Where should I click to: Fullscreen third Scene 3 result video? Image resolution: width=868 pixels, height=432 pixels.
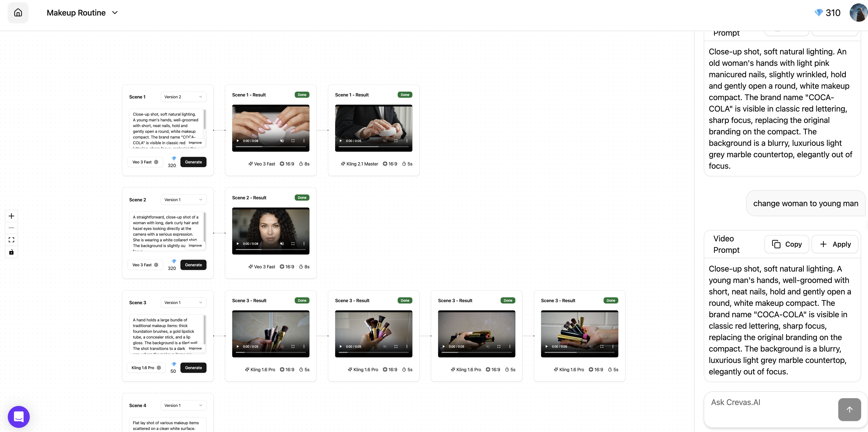[499, 347]
